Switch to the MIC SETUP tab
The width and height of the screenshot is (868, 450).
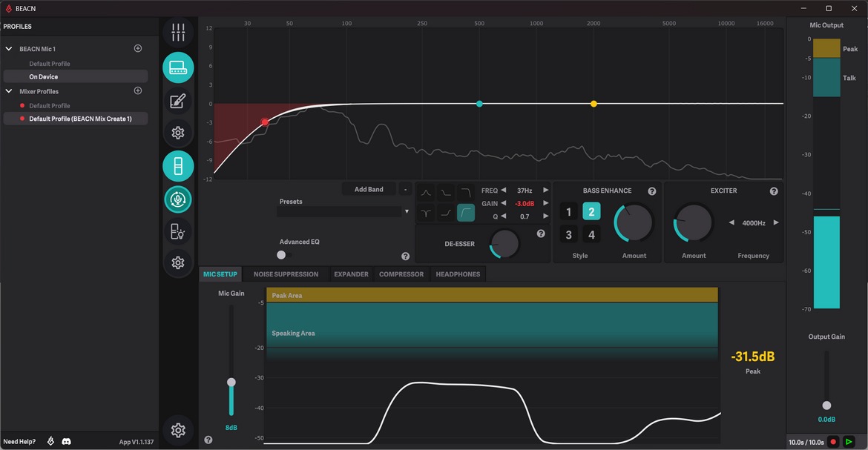pyautogui.click(x=220, y=274)
